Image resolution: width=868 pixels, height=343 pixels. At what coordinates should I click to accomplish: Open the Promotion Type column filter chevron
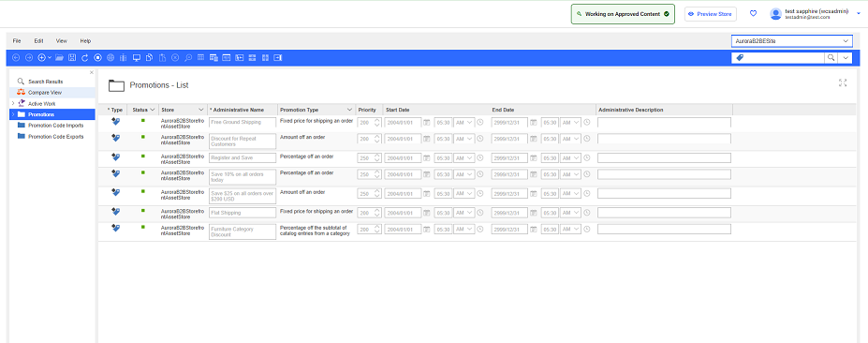coord(349,110)
